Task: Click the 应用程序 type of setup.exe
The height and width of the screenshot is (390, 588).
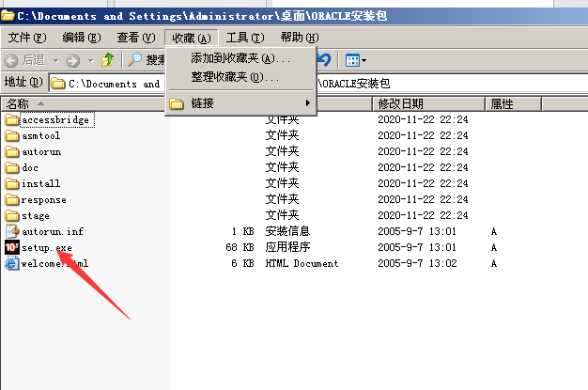Action: 288,247
